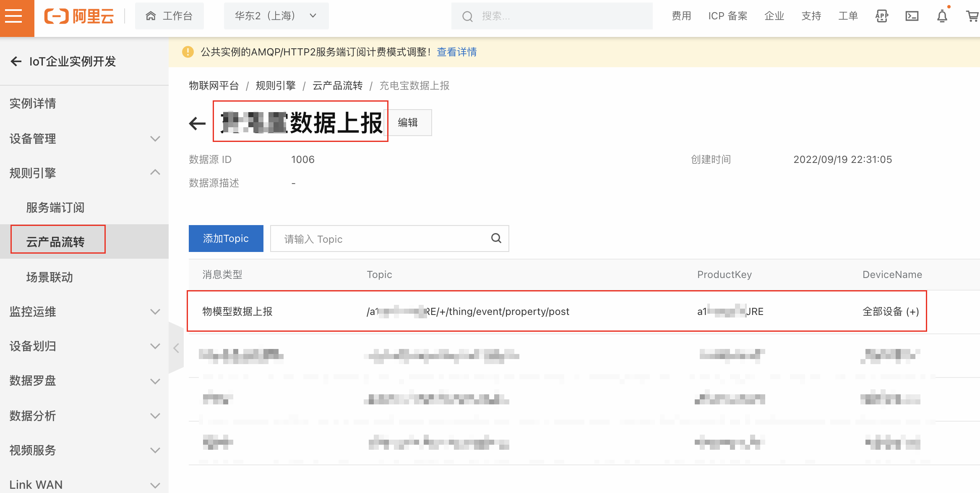Open the 华东2（上海） region dropdown

(276, 16)
